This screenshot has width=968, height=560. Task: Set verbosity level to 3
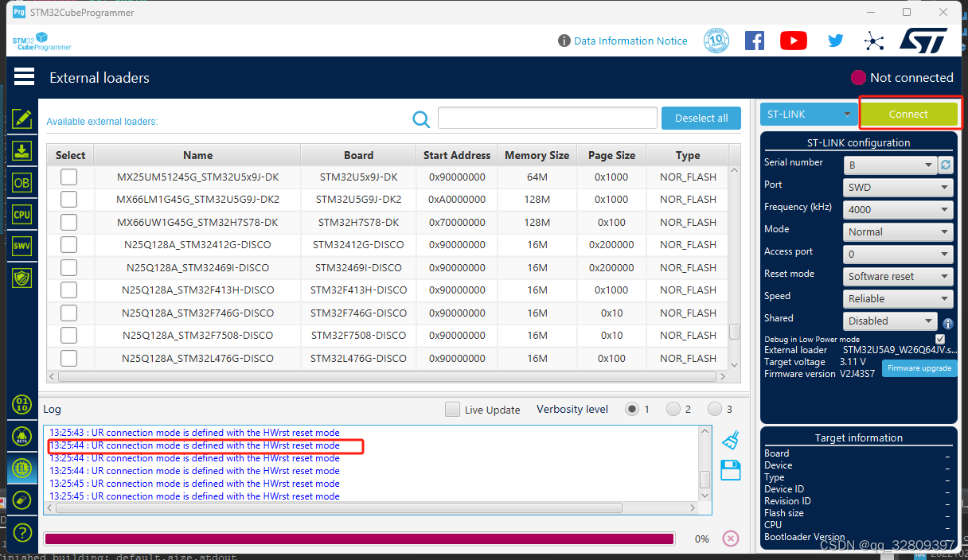click(715, 409)
